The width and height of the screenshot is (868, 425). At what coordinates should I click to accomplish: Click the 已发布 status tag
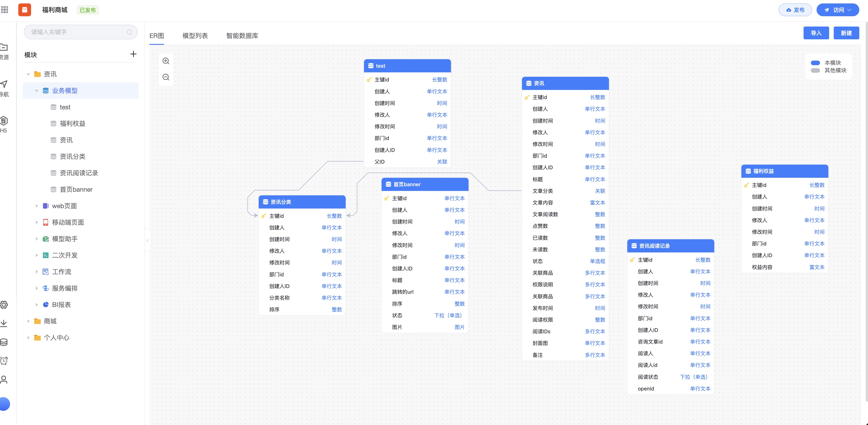[88, 10]
